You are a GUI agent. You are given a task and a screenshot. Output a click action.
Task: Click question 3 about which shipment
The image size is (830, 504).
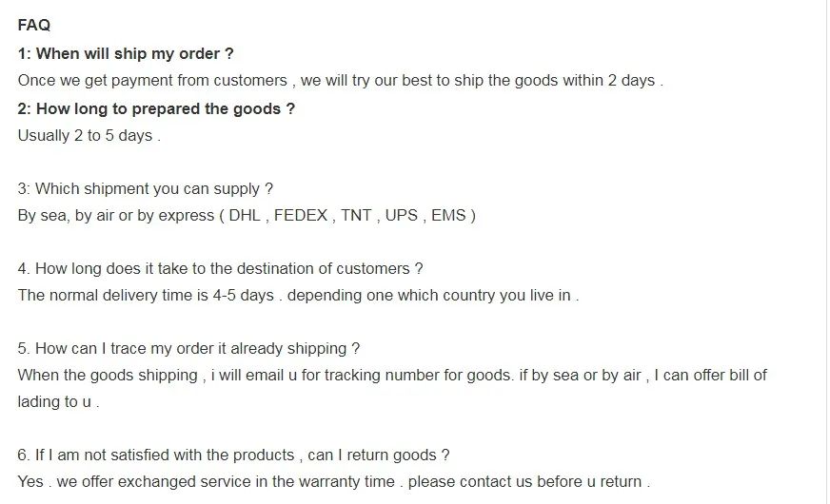pos(146,188)
